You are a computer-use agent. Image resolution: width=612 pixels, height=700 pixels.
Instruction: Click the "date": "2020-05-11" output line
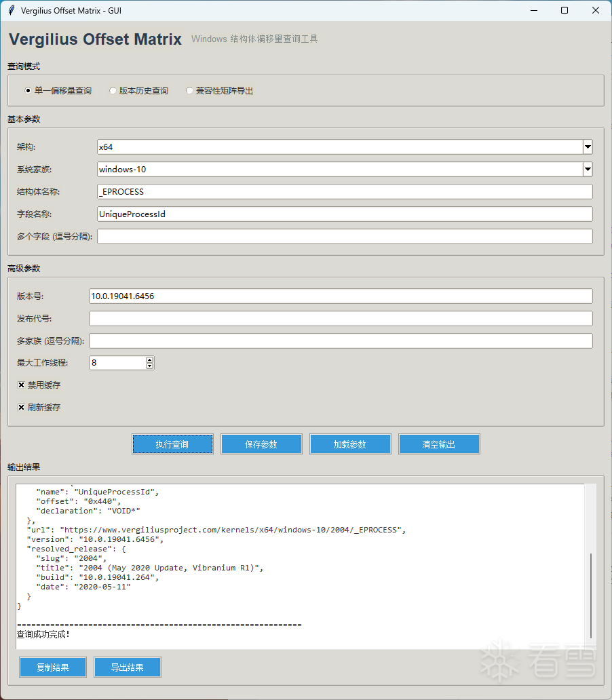(83, 587)
